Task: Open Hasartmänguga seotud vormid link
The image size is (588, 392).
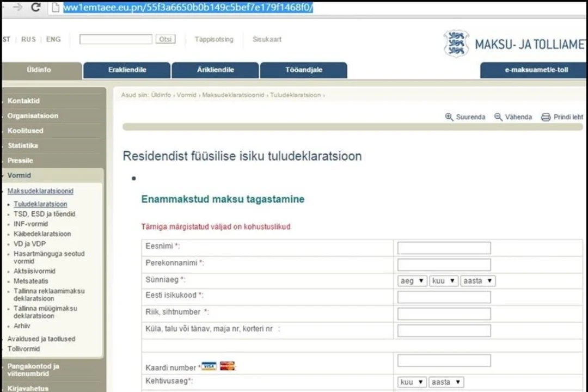Action: point(49,258)
